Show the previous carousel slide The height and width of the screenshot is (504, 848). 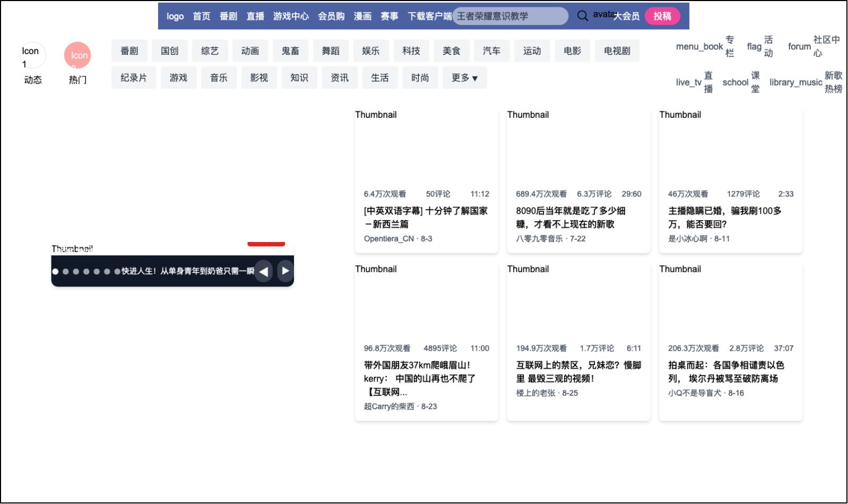coord(264,271)
